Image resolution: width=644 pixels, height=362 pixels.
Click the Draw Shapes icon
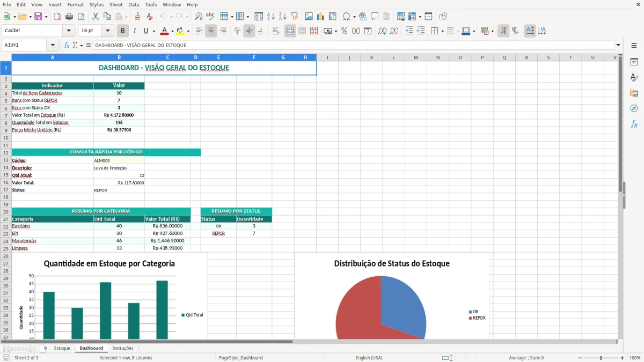pos(443,17)
